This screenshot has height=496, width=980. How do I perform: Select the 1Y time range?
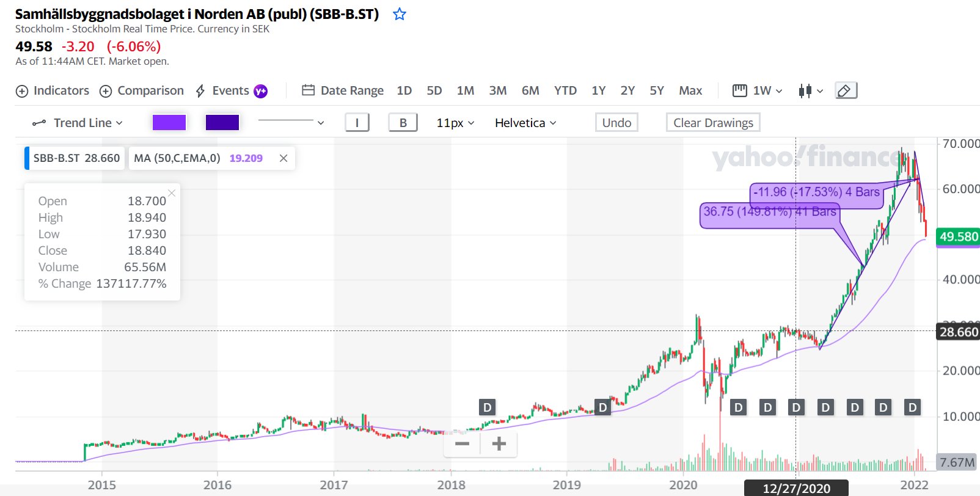(599, 90)
